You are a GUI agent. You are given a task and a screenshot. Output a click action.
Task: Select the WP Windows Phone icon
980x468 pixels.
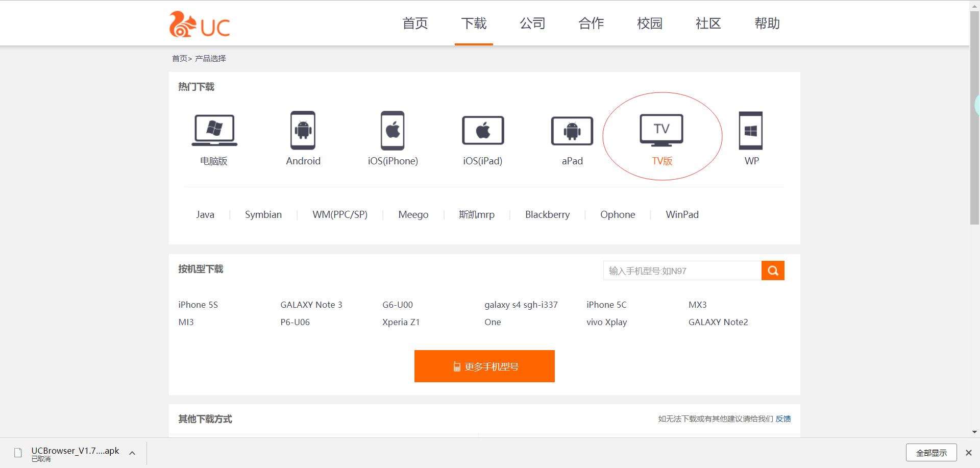tap(751, 130)
